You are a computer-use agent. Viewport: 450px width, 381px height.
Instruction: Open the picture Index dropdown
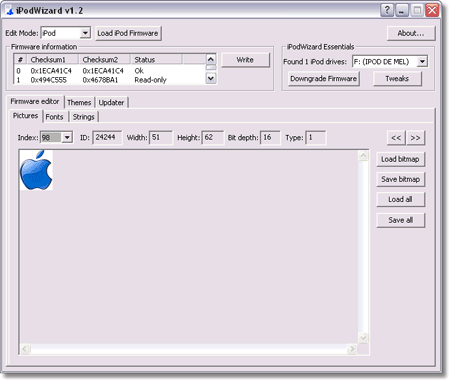coord(67,137)
